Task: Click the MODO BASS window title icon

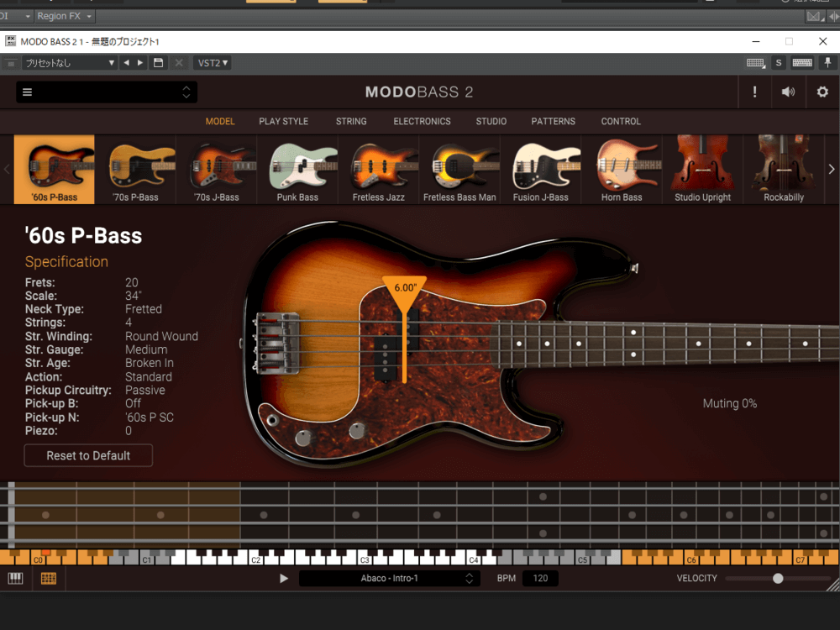Action: coord(10,41)
